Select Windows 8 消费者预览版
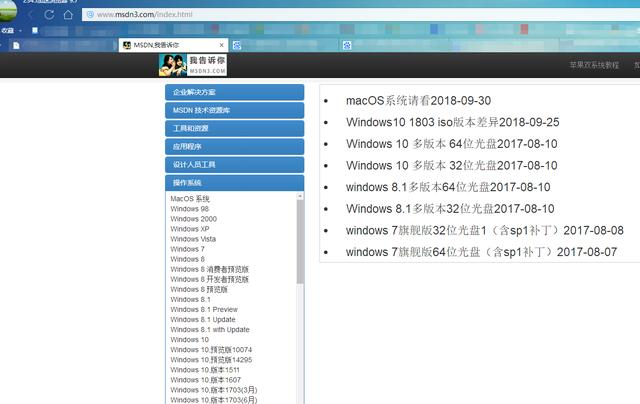The image size is (640, 404). 209,269
